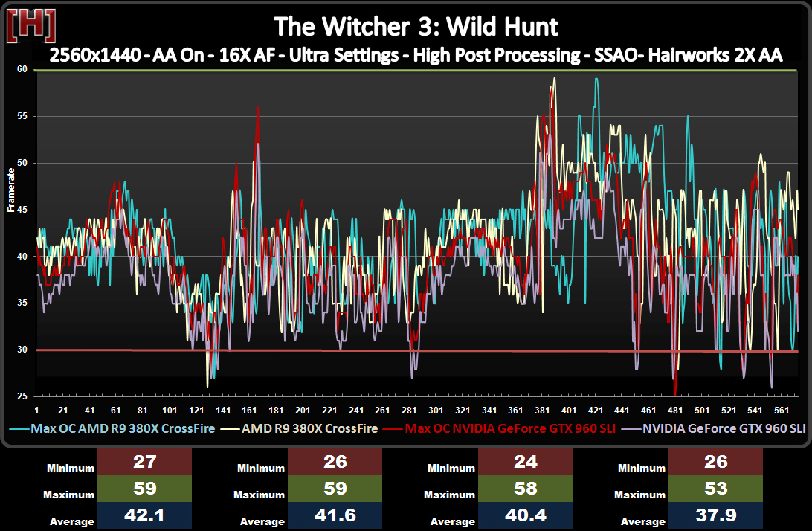The width and height of the screenshot is (812, 531).
Task: Select the average value "42.1"
Action: pos(144,515)
